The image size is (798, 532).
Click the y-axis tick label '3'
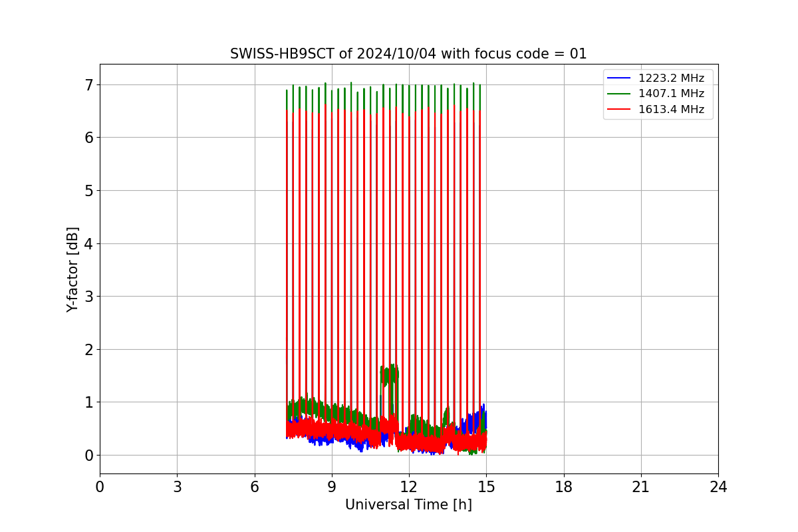pos(88,296)
